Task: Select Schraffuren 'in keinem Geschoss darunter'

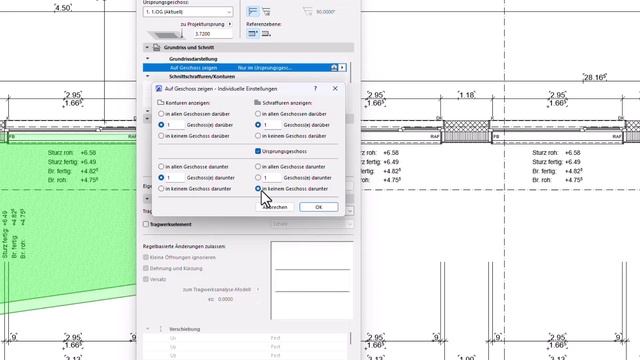Action: [x=258, y=189]
